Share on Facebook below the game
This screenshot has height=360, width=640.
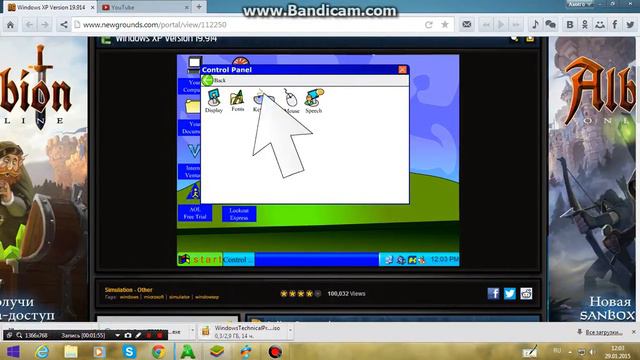(493, 293)
